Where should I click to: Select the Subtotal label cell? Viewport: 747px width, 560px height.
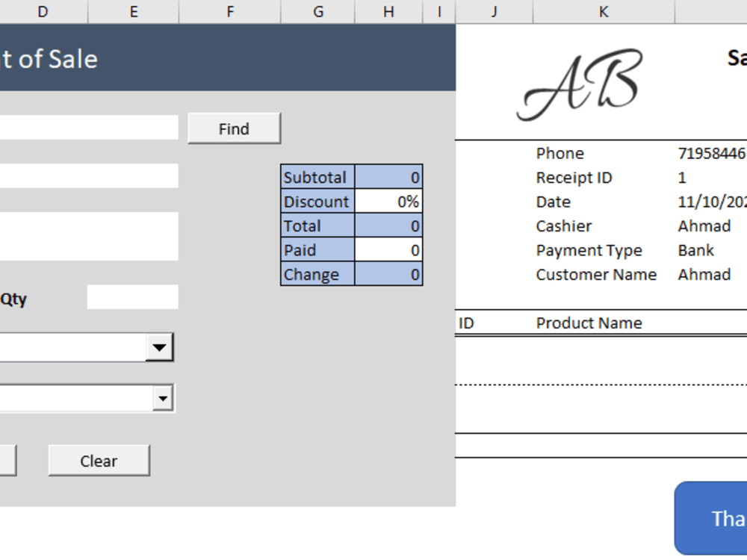pyautogui.click(x=317, y=177)
